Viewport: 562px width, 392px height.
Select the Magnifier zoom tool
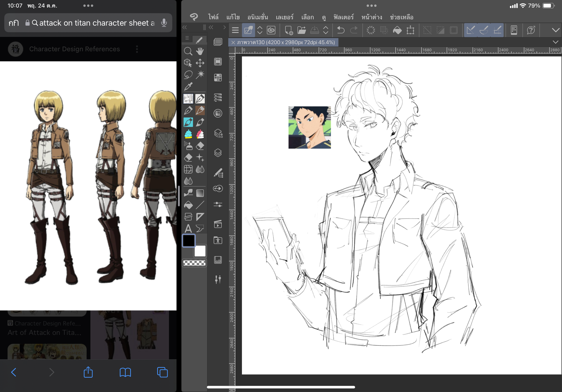188,51
